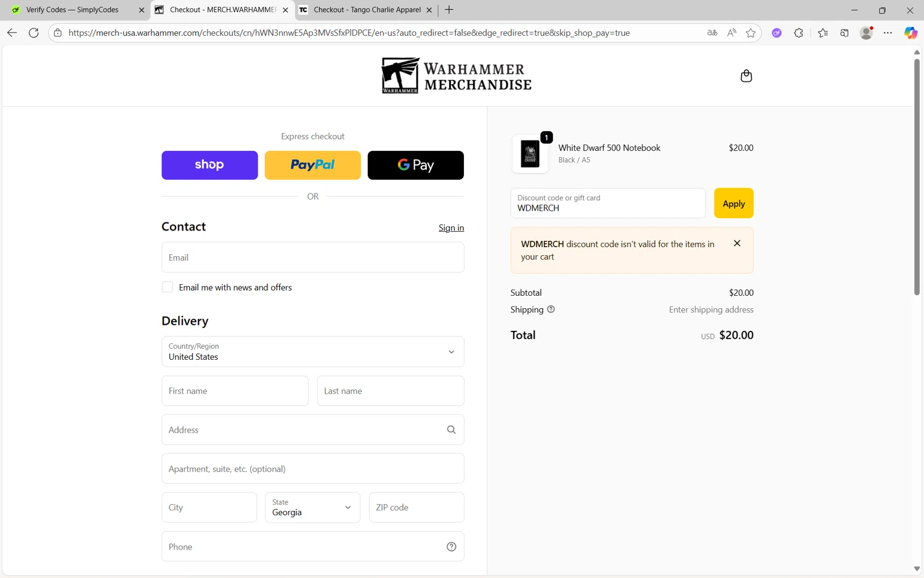
Task: Click the Warhammer Merchandise logo
Action: click(x=456, y=76)
